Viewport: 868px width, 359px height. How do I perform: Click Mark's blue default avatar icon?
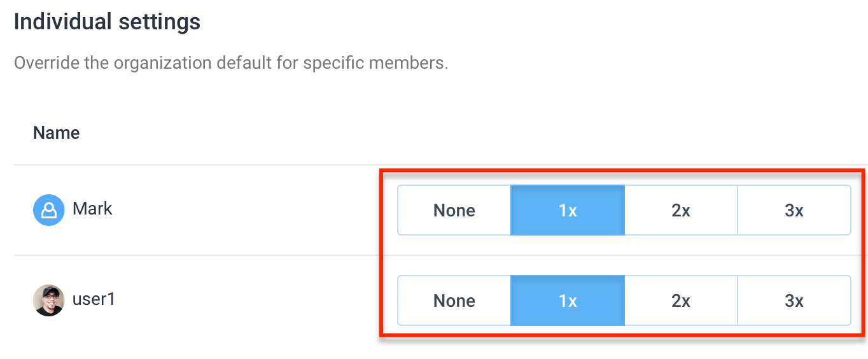[48, 210]
